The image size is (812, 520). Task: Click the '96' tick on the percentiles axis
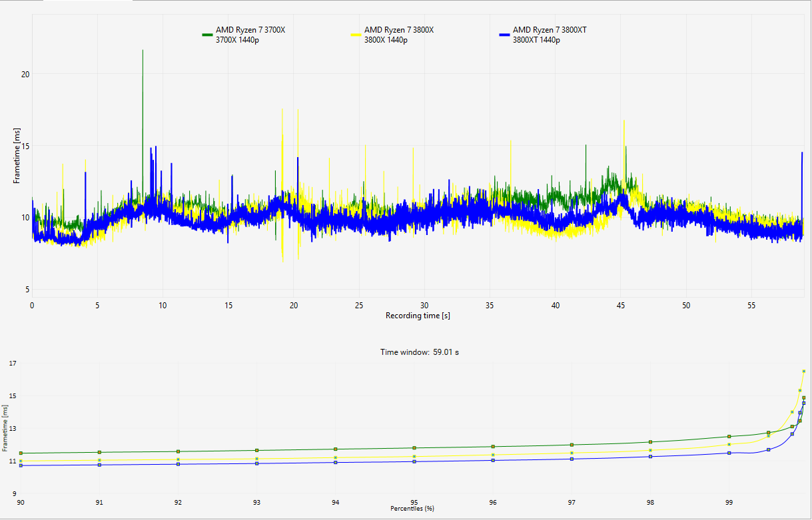tap(493, 503)
